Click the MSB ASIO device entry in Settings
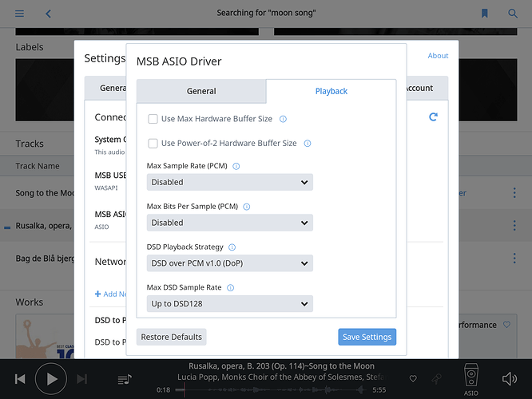Image resolution: width=532 pixels, height=399 pixels. pos(110,219)
